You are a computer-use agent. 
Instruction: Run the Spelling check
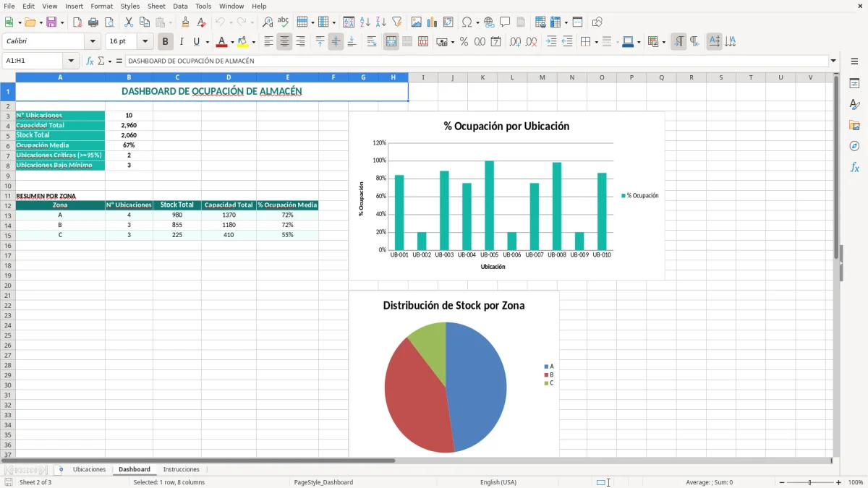284,22
